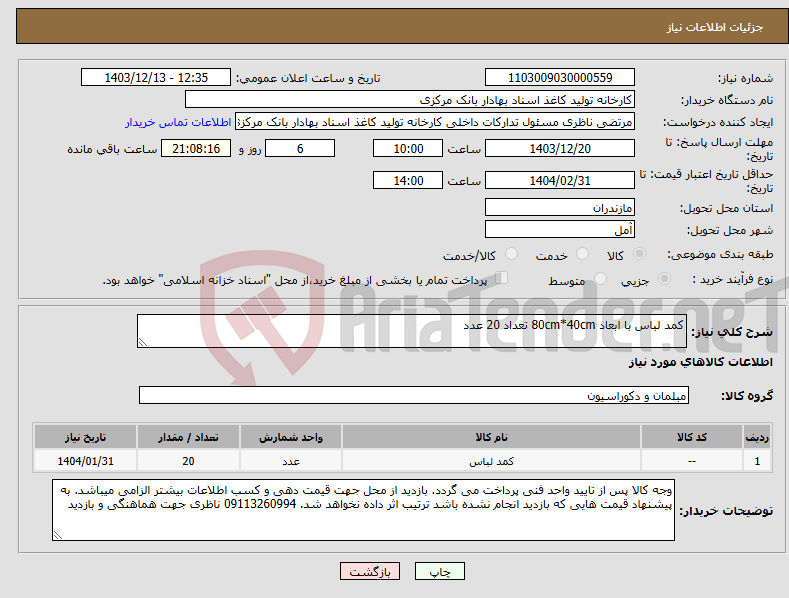Click the ساعت باقی مانده label

pos(112,149)
